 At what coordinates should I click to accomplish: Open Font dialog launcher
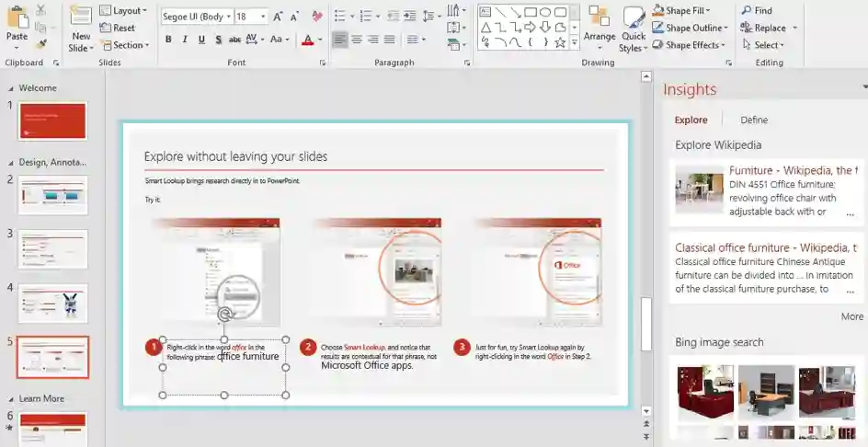pyautogui.click(x=323, y=63)
